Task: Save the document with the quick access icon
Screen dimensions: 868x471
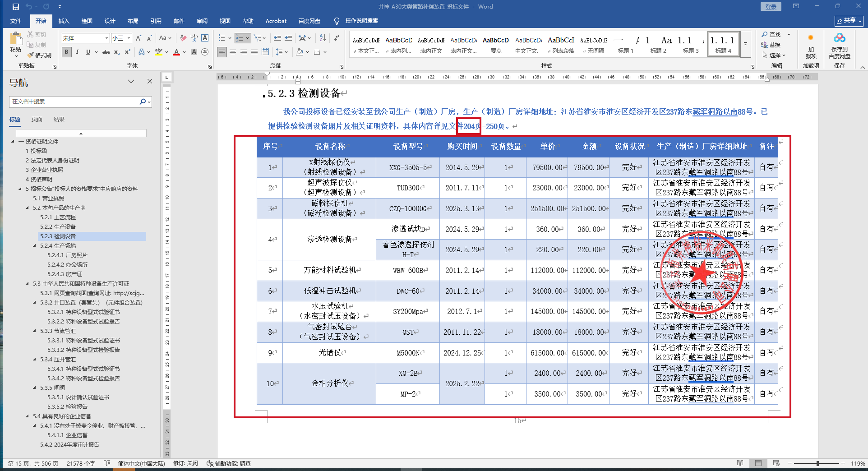Action: pos(16,7)
